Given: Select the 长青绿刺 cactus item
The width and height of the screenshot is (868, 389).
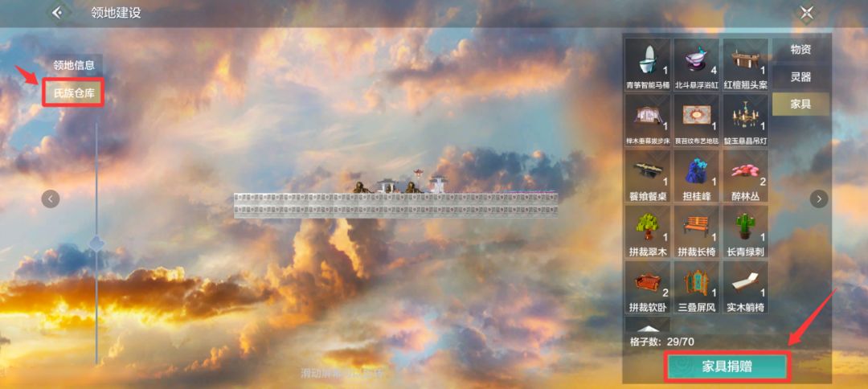Looking at the screenshot, I should coord(746,231).
